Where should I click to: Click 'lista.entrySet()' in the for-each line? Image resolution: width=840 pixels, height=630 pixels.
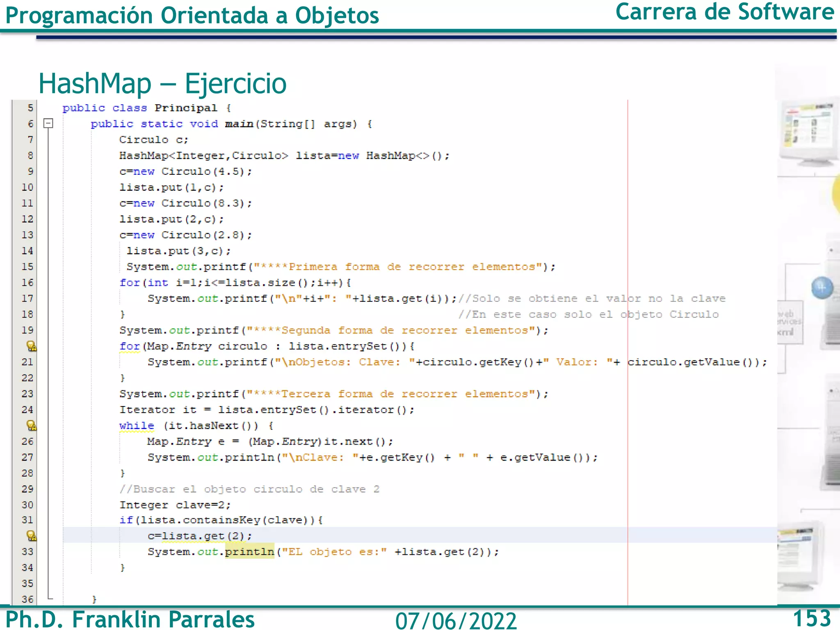pos(345,347)
